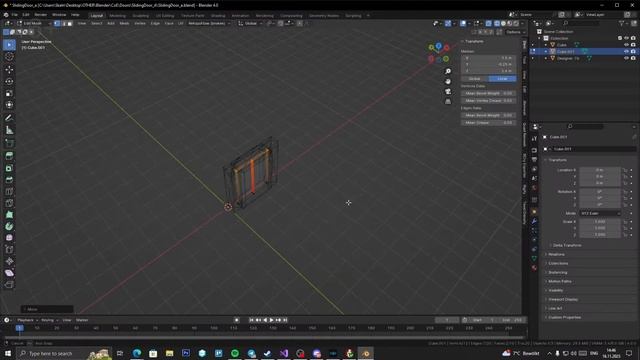The image size is (640, 360).
Task: Expand the Visibility panel
Action: tap(556, 290)
